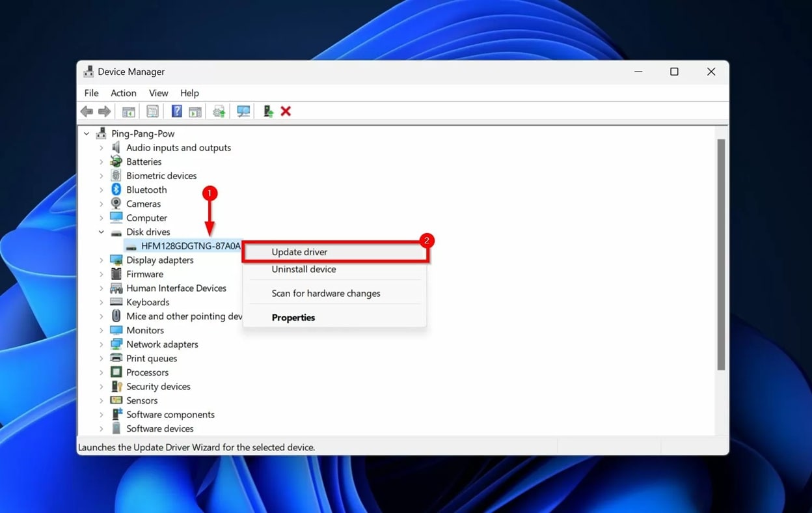Close the Device Manager window
This screenshot has width=812, height=513.
click(711, 72)
